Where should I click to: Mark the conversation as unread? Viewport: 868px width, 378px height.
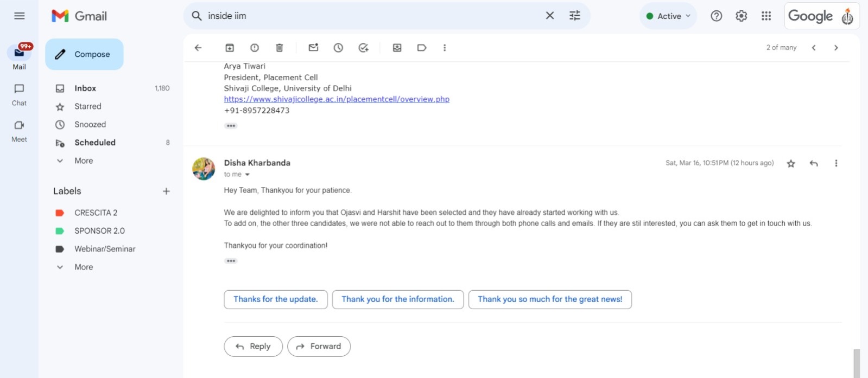313,48
